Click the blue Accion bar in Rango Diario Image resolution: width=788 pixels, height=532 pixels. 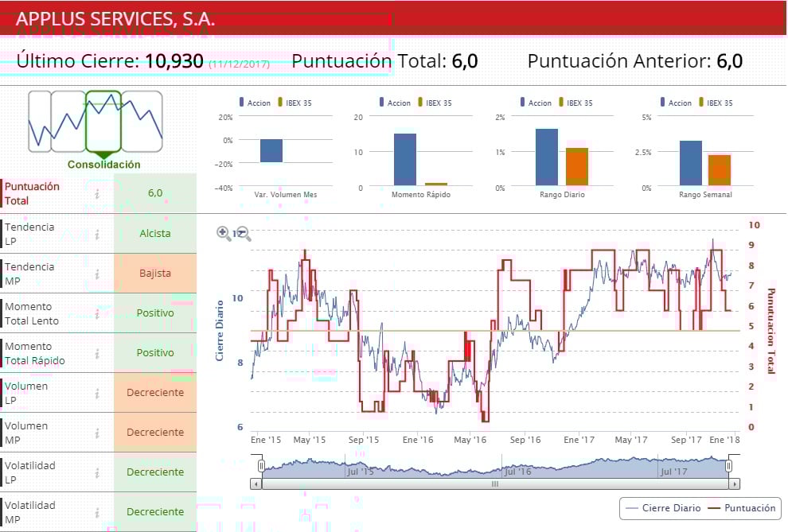[x=547, y=157]
